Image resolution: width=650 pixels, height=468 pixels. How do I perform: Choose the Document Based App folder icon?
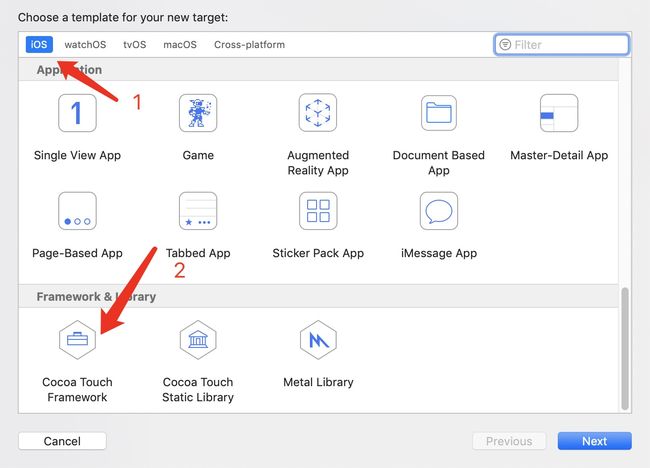point(439,113)
